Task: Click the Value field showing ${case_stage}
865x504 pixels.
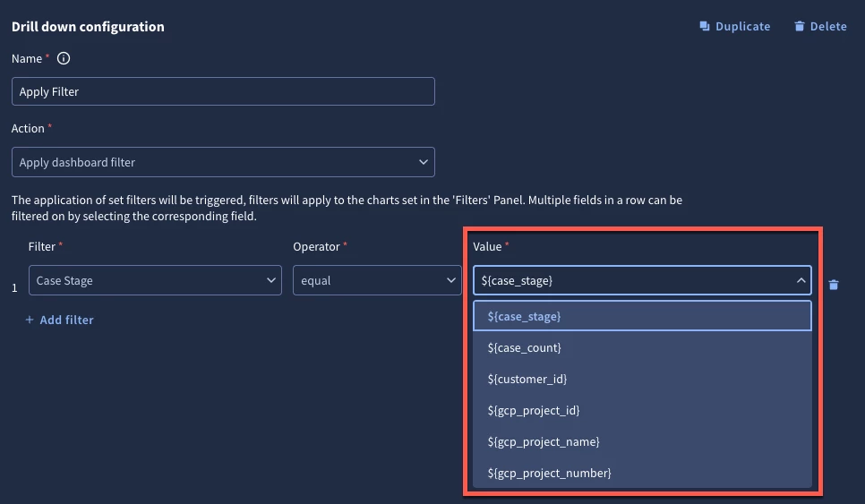Action: click(x=642, y=280)
